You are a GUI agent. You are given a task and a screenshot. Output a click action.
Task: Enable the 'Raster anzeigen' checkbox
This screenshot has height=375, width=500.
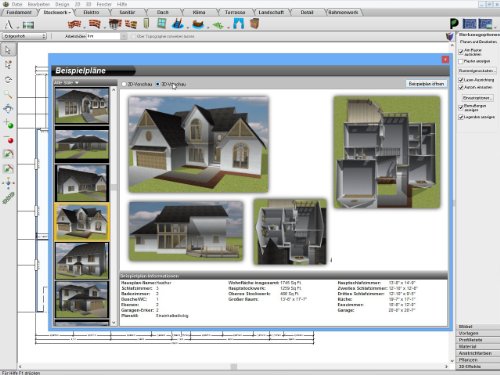[x=461, y=62]
